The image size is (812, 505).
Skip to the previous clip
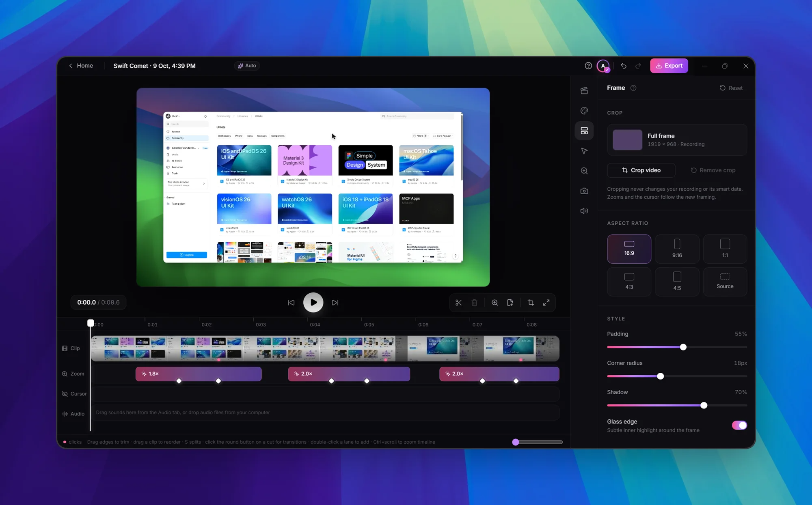[291, 303]
